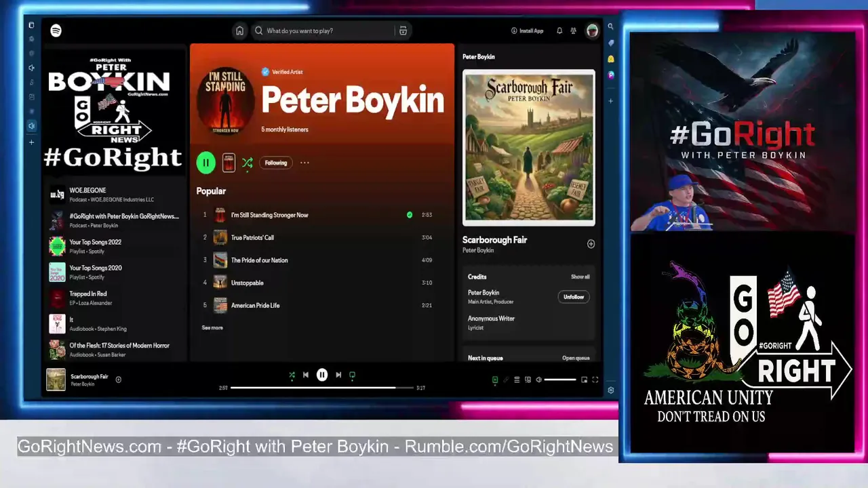
Task: Open the Spotify profile avatar menu
Action: point(592,30)
